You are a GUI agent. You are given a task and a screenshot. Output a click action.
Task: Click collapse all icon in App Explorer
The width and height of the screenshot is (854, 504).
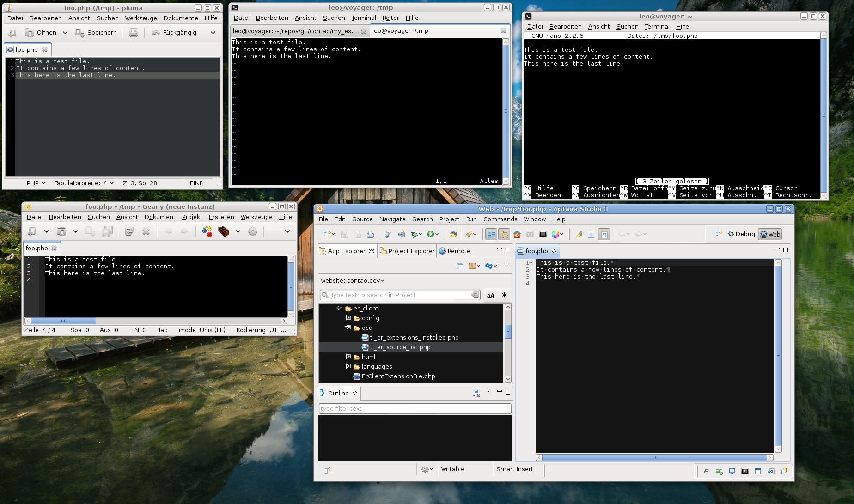pyautogui.click(x=460, y=266)
